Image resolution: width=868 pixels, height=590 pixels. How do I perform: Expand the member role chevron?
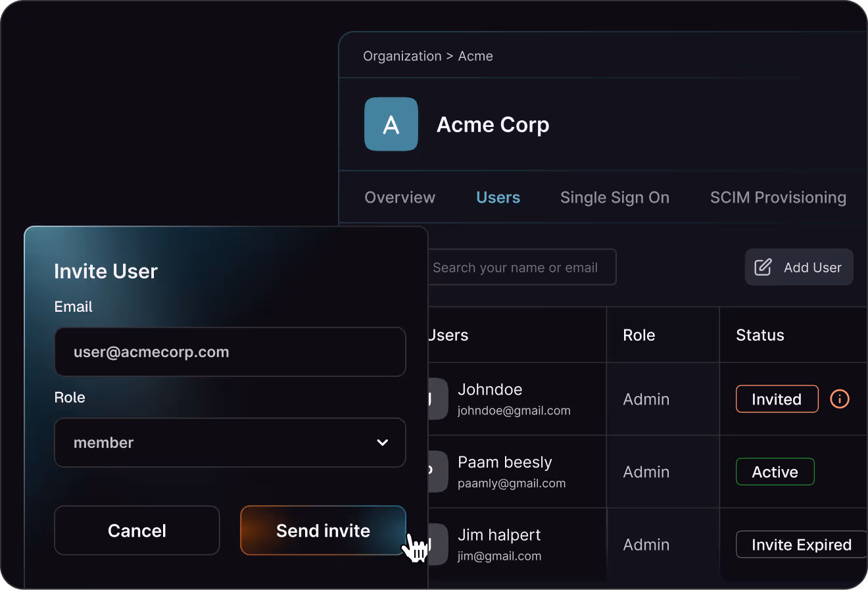tap(382, 443)
